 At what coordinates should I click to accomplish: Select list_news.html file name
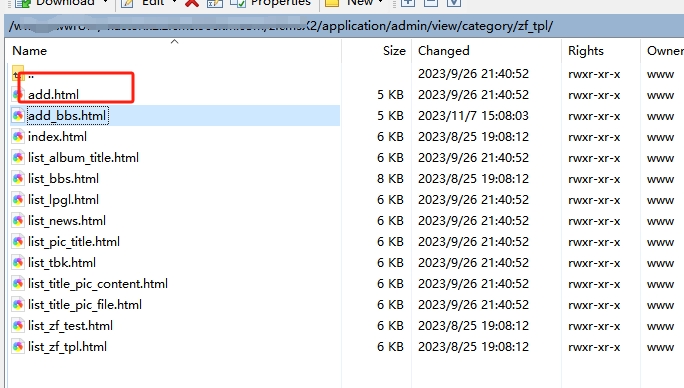click(x=67, y=220)
